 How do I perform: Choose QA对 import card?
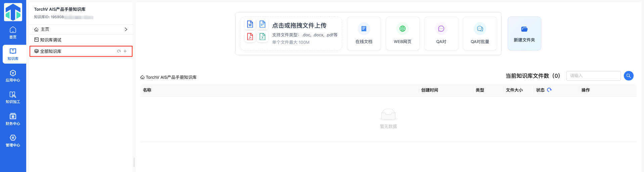point(441,34)
